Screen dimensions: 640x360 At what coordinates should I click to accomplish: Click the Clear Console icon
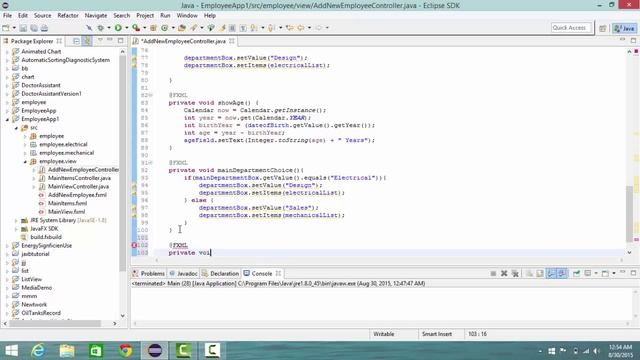[529, 273]
